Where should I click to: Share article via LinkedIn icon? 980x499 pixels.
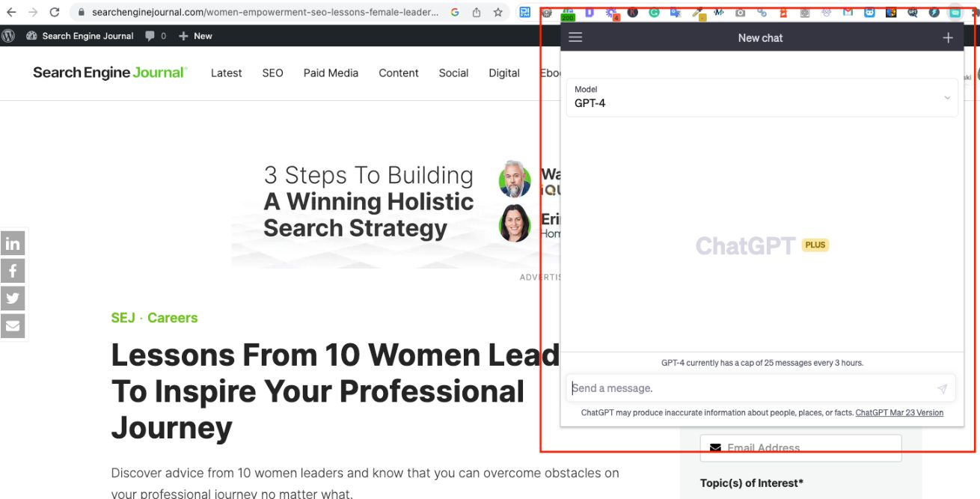tap(13, 243)
